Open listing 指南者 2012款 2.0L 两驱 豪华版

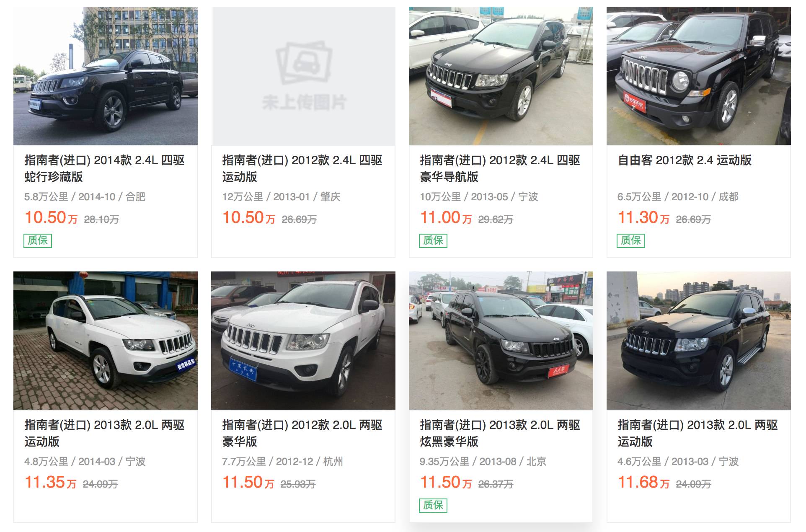coord(302,433)
